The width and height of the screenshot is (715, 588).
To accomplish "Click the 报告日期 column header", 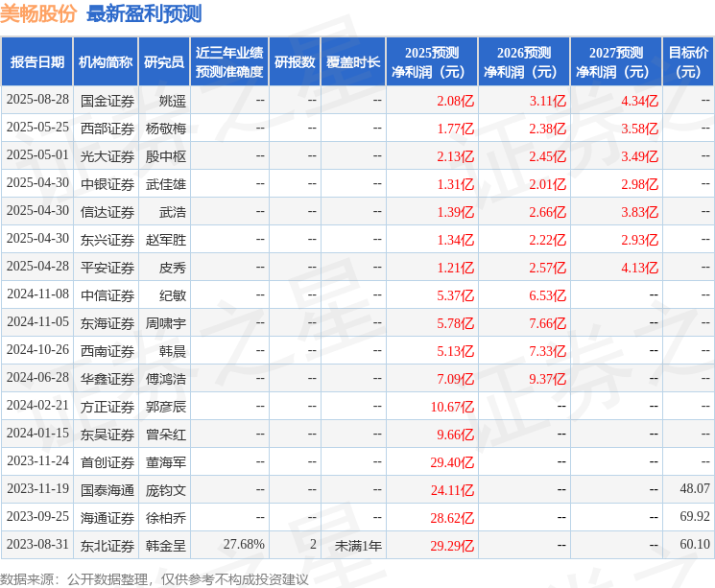I will (36, 62).
